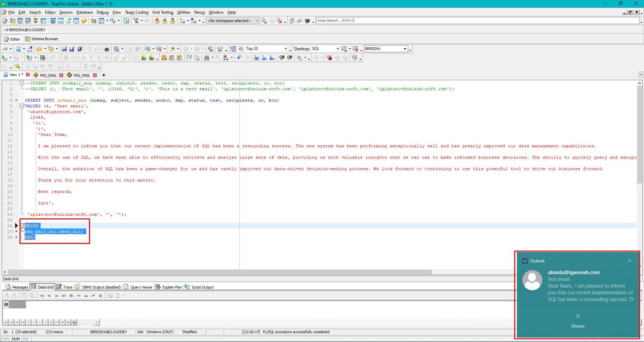Click the Query Viewer output tab
This screenshot has height=342, width=644.
138,287
